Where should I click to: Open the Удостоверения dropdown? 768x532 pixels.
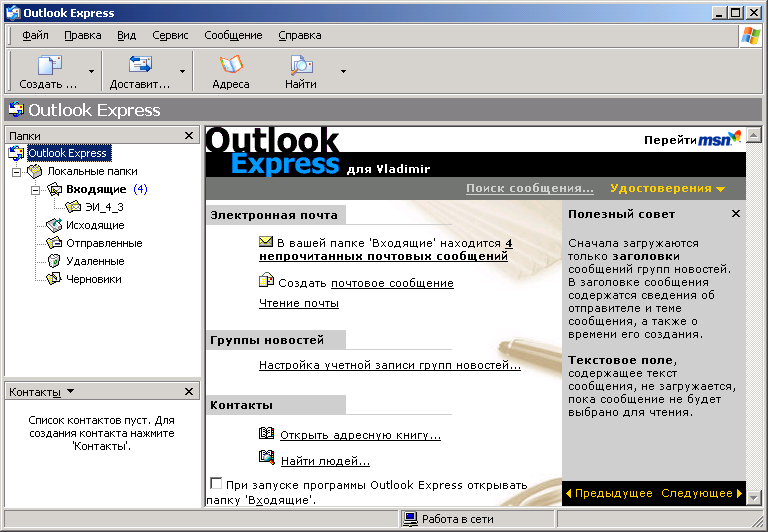pos(667,189)
